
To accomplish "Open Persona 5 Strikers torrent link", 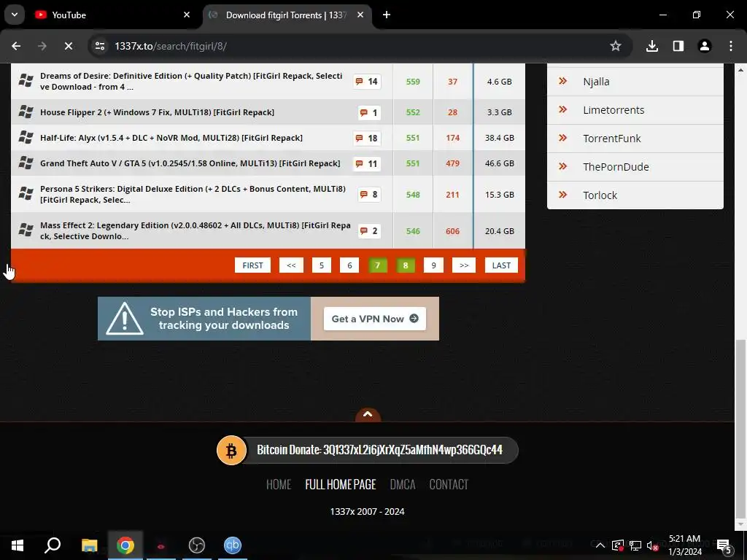I will point(193,194).
